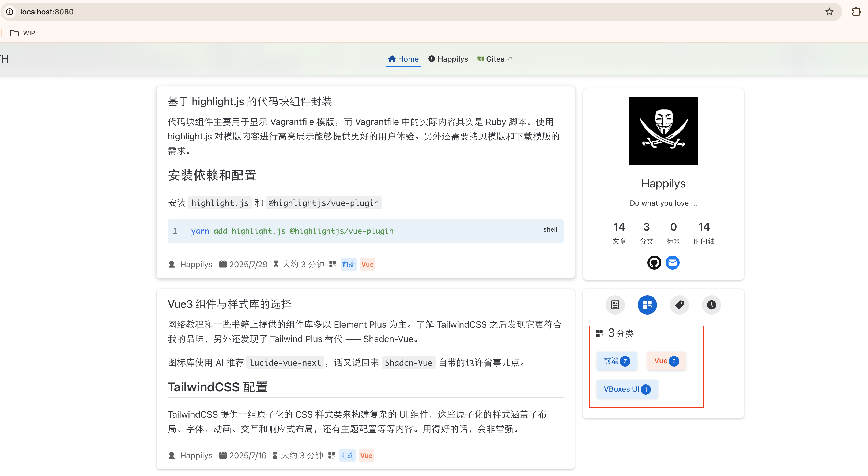Select the article list icon in sidebar widget
This screenshot has width=868, height=476.
tap(615, 305)
